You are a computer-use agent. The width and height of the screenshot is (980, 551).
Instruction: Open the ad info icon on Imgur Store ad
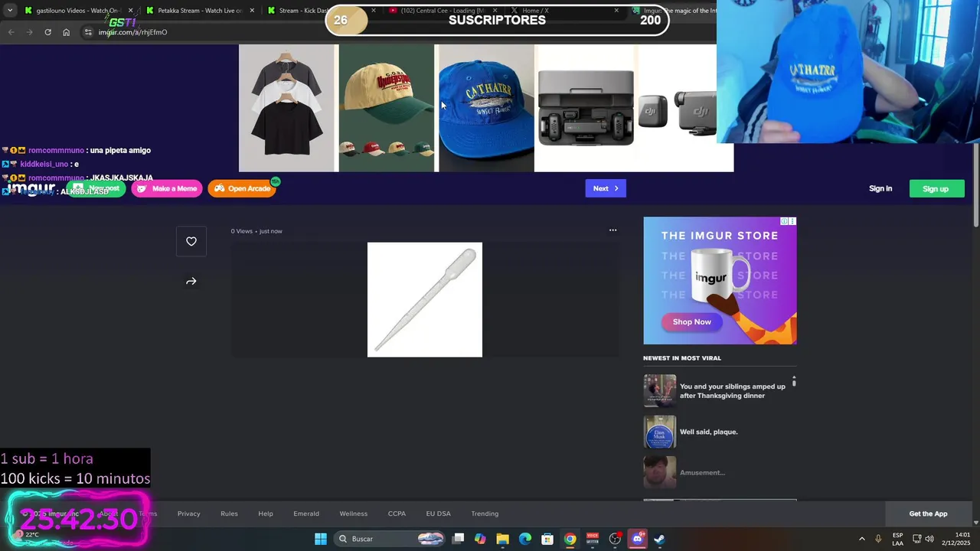click(x=785, y=221)
